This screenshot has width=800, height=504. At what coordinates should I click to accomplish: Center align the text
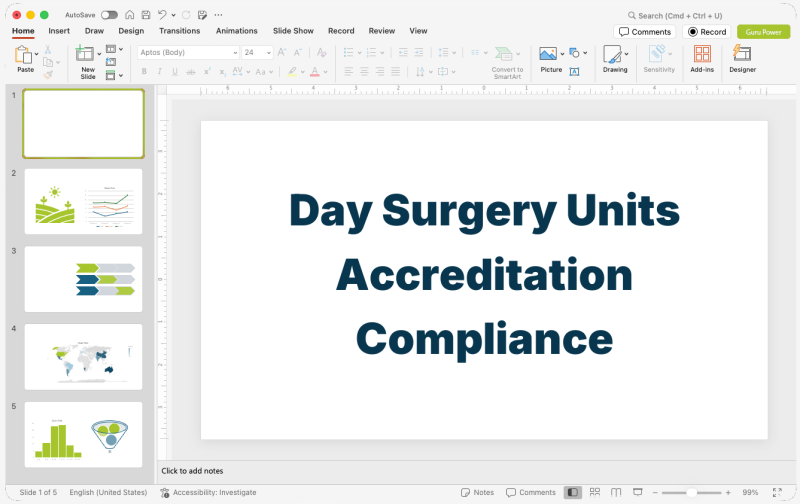[x=364, y=71]
